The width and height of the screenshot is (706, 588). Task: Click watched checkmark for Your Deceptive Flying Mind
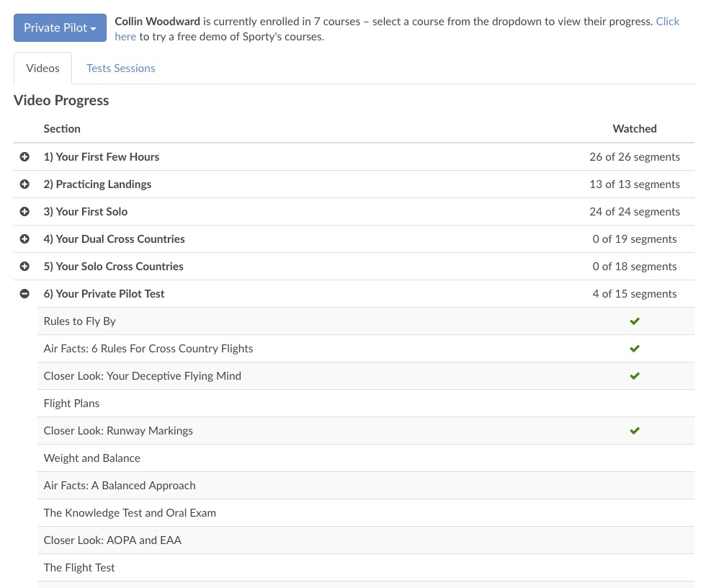pyautogui.click(x=635, y=376)
